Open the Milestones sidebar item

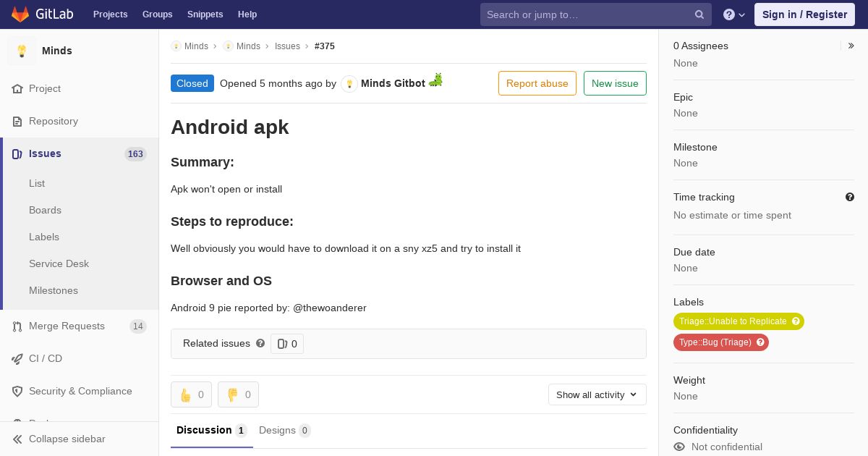[54, 291]
